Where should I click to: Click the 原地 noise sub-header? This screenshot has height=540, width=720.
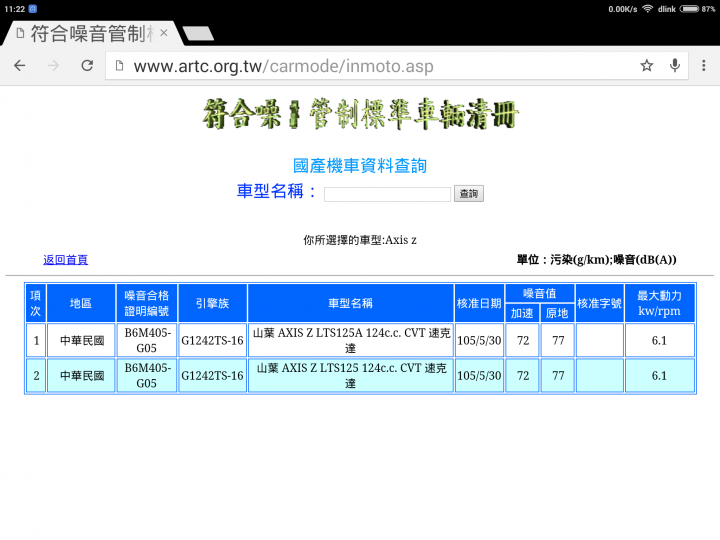[557, 313]
